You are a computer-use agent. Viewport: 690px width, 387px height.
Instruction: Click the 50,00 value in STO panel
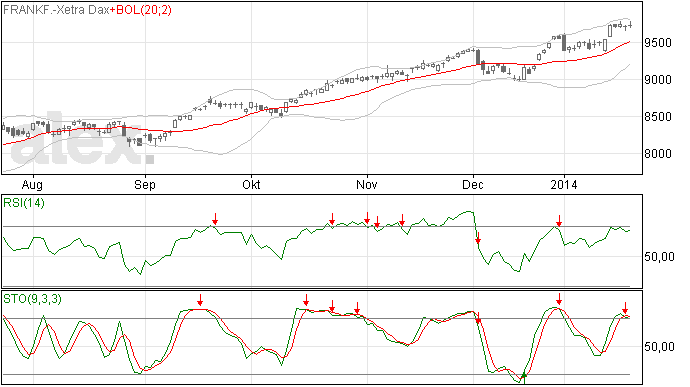point(659,347)
